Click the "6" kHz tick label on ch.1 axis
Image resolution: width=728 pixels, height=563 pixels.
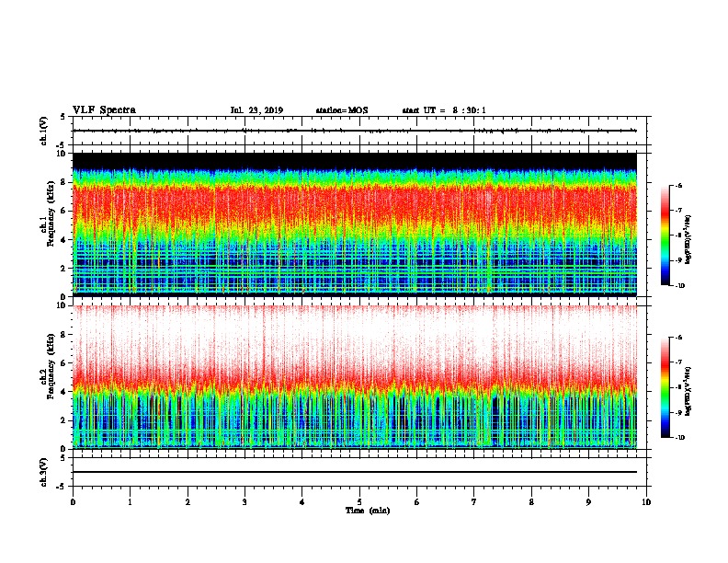click(63, 211)
